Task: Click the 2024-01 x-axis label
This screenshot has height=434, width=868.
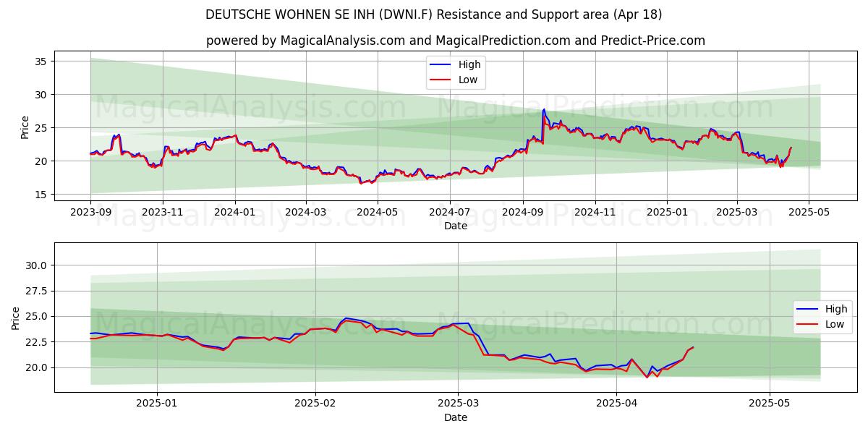Action: point(234,213)
